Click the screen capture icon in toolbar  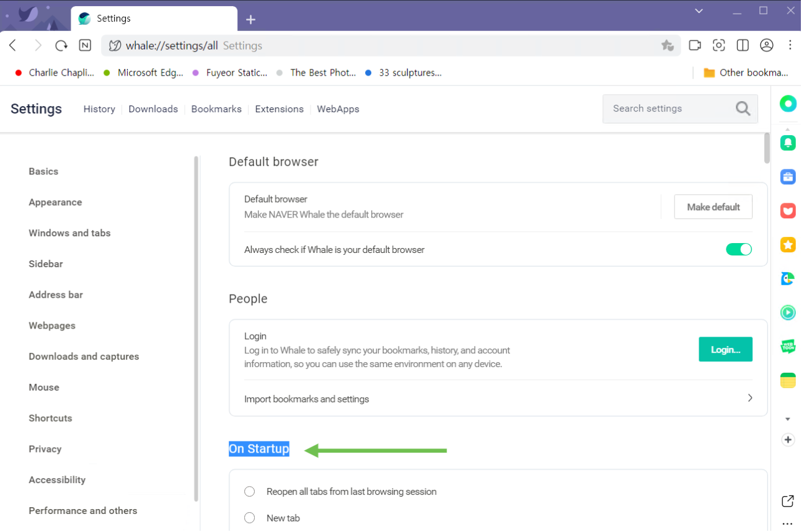718,45
